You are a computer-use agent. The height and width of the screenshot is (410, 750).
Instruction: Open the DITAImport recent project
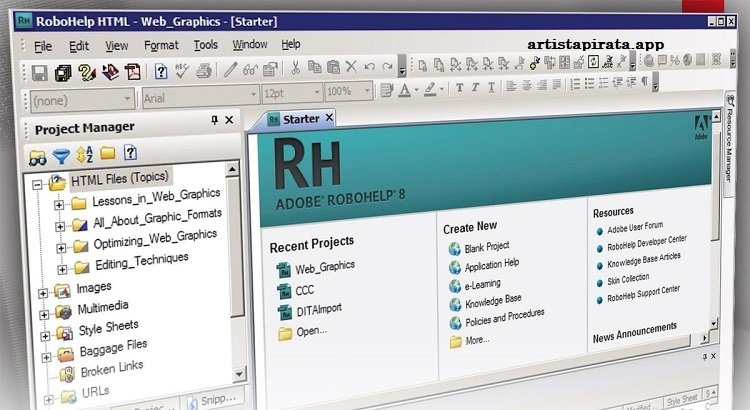tap(319, 310)
